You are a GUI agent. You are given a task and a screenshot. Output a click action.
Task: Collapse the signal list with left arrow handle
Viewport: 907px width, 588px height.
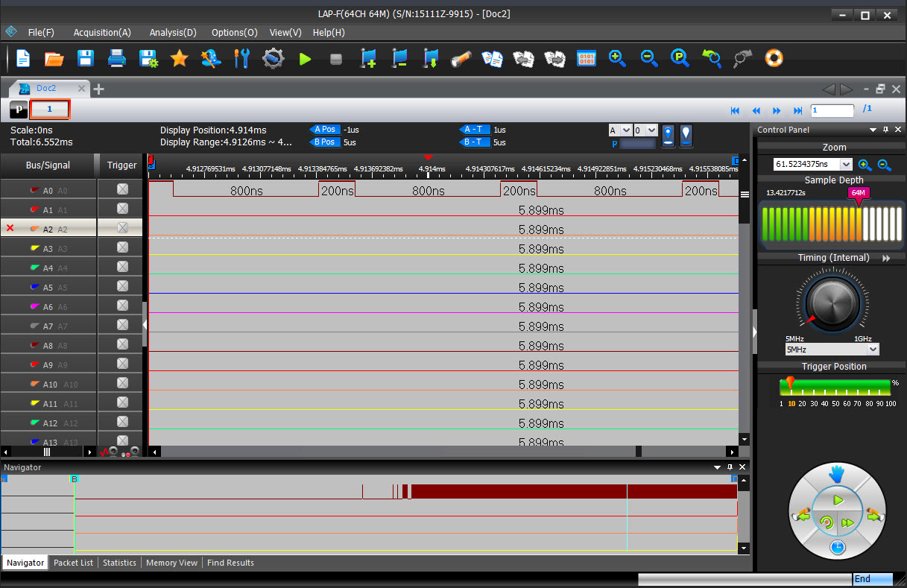pos(145,325)
